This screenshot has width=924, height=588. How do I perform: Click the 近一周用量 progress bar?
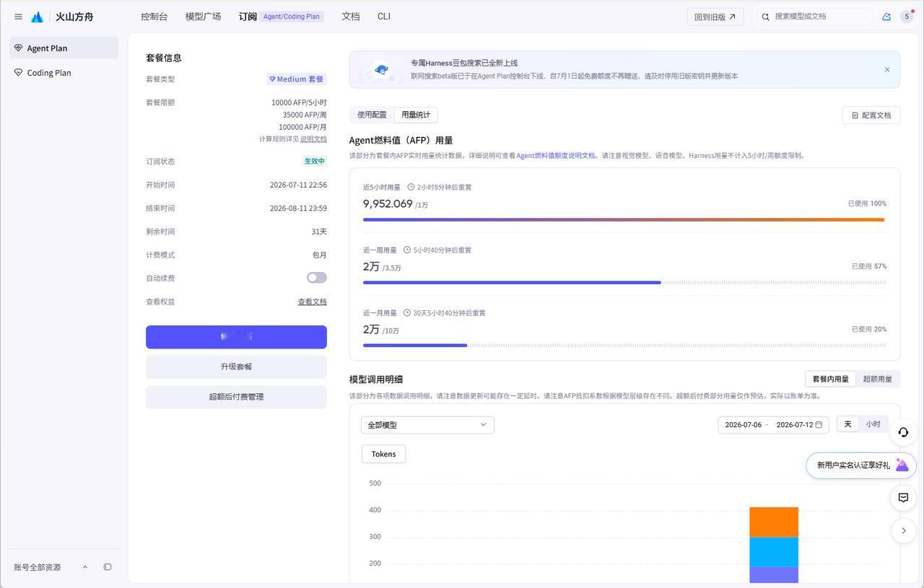[x=624, y=283]
